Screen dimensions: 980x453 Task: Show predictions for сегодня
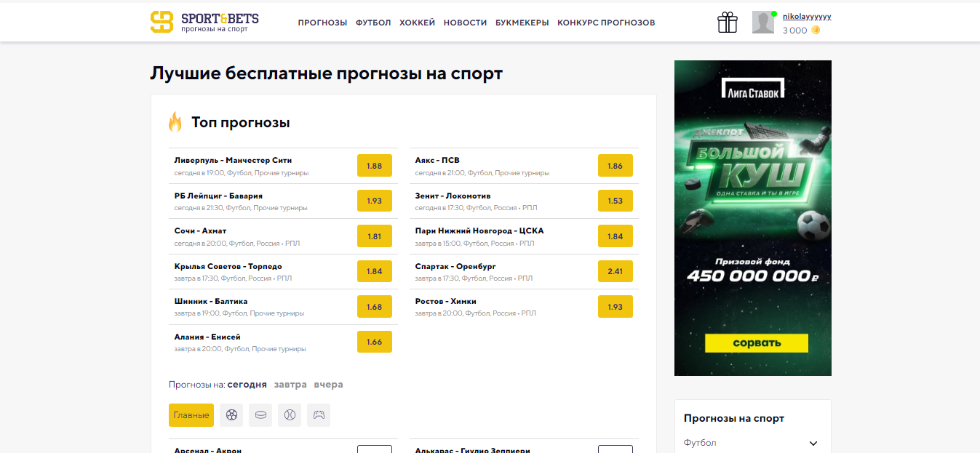click(x=247, y=385)
